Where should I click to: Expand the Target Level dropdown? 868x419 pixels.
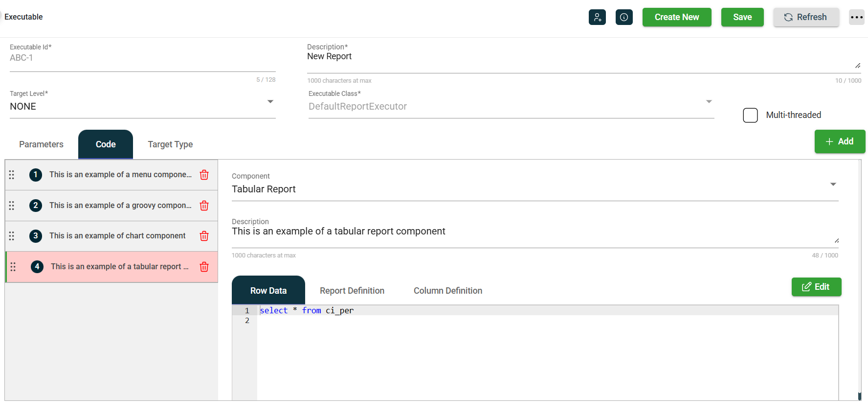click(x=270, y=102)
